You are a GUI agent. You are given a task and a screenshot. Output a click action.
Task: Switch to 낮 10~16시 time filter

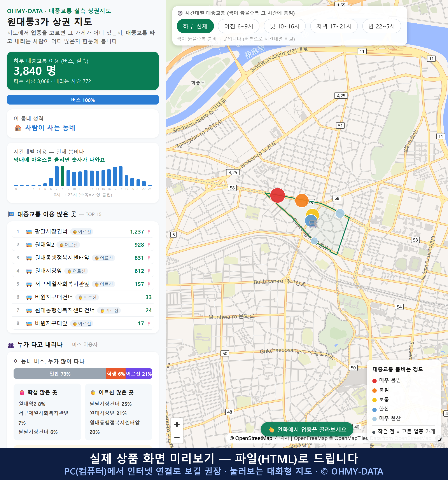(285, 26)
